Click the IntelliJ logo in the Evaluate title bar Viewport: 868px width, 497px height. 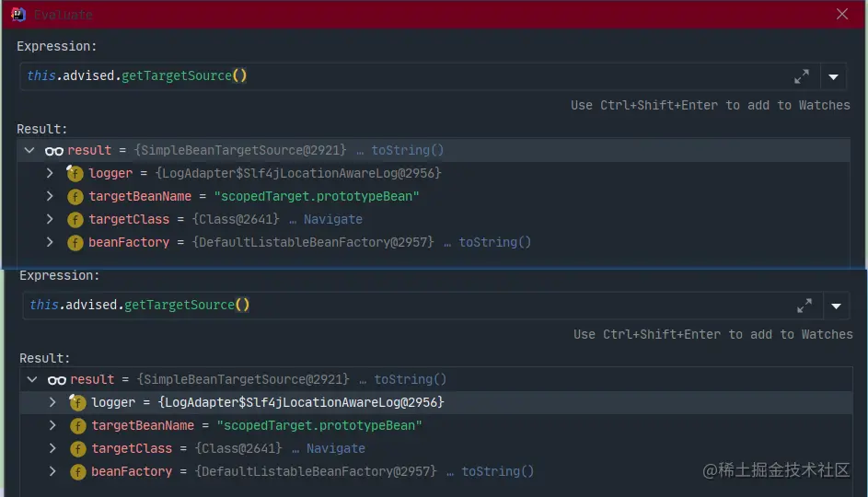pyautogui.click(x=18, y=15)
